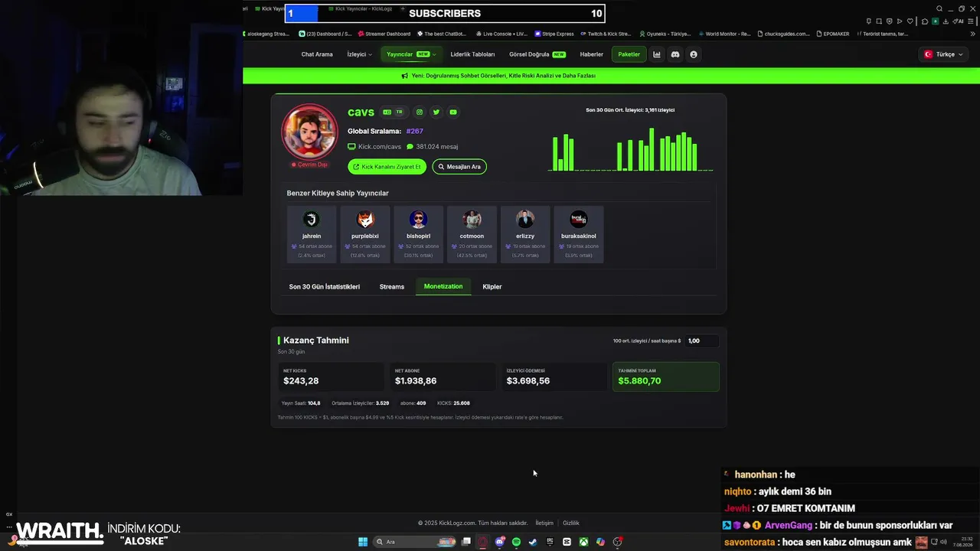
Task: Go to Chat Arama page
Action: point(317,54)
